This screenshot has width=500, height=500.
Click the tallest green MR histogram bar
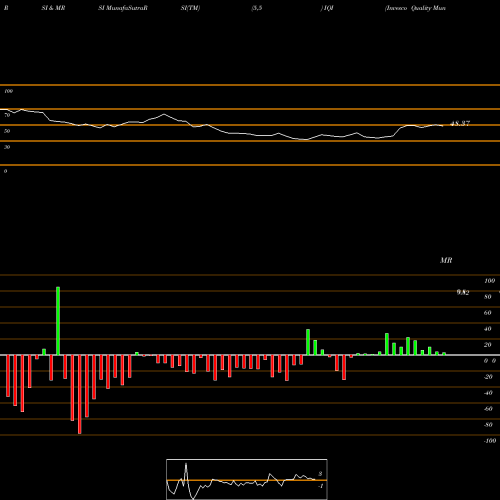click(58, 321)
